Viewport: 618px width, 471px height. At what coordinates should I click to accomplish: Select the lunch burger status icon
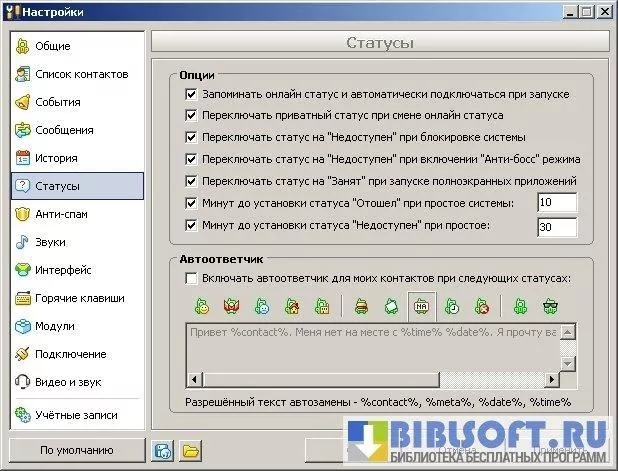point(362,305)
